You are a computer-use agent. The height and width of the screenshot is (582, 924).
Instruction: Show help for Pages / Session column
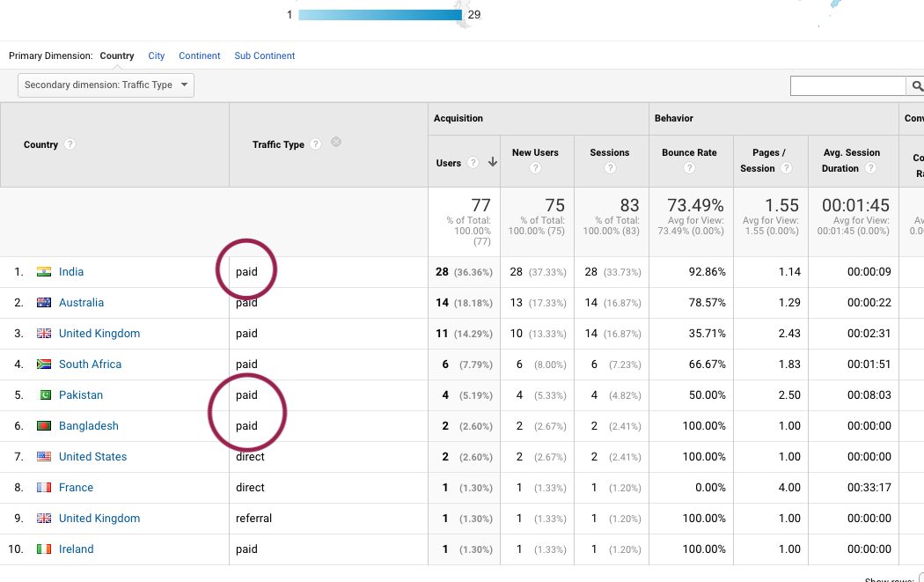(786, 168)
